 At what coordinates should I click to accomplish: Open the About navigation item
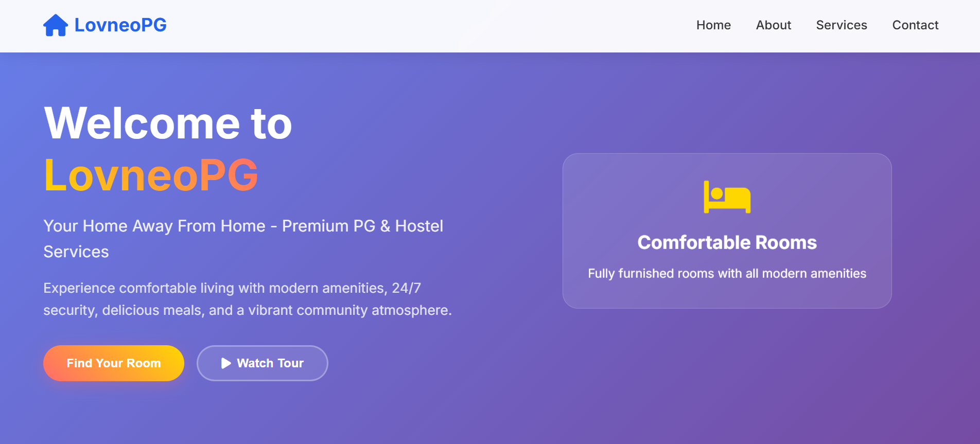(x=773, y=25)
